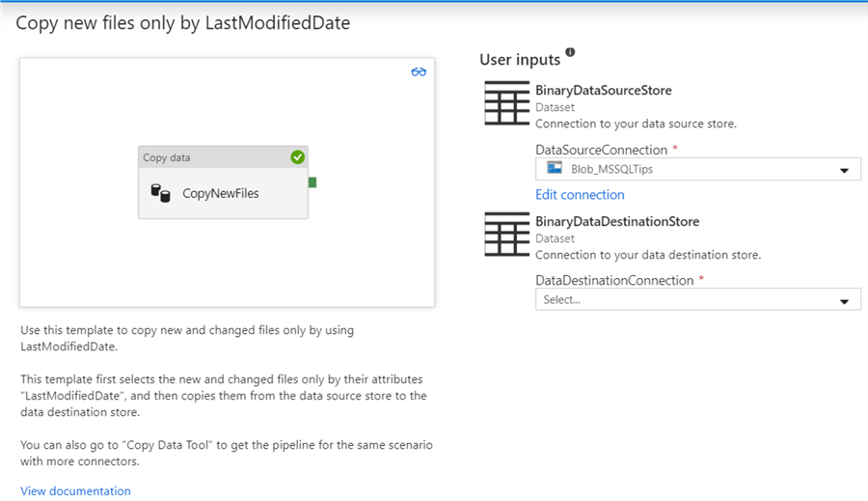Click the BinaryDataSourceStore heading

603,91
